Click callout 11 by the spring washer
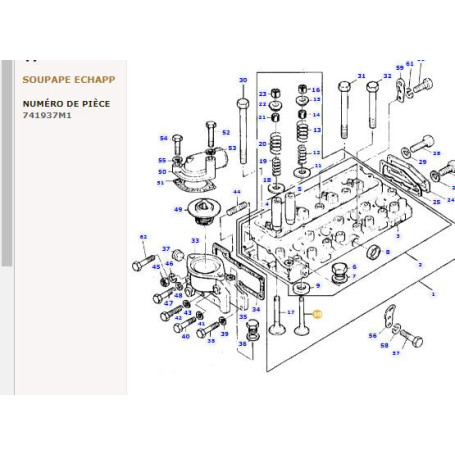455x455 pixels. (318, 166)
